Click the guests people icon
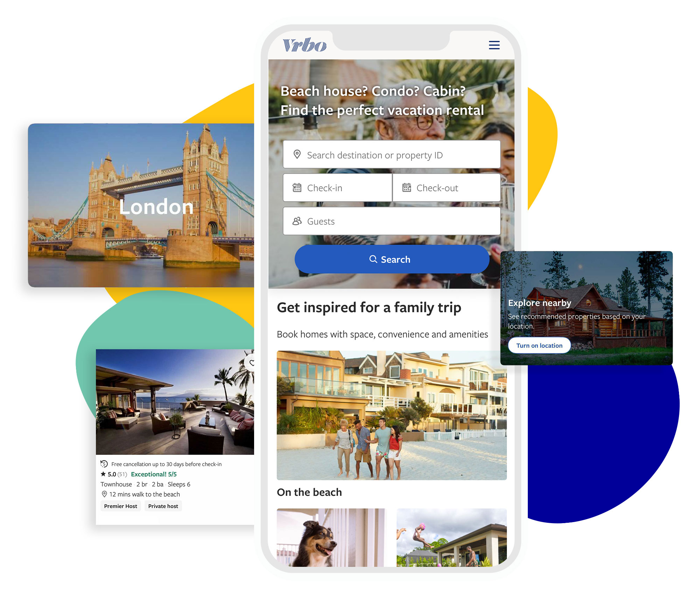This screenshot has width=700, height=598. 296,221
